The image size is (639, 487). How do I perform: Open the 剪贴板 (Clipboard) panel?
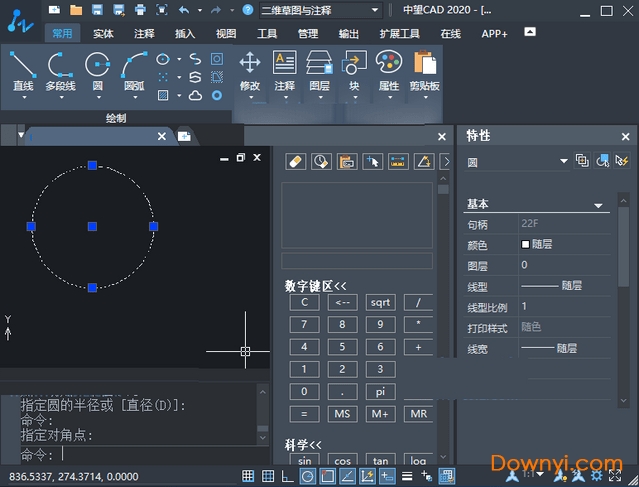click(425, 73)
